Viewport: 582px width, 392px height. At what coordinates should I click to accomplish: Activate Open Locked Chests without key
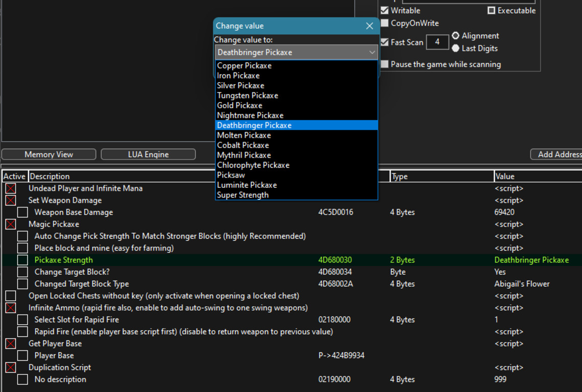click(x=10, y=296)
